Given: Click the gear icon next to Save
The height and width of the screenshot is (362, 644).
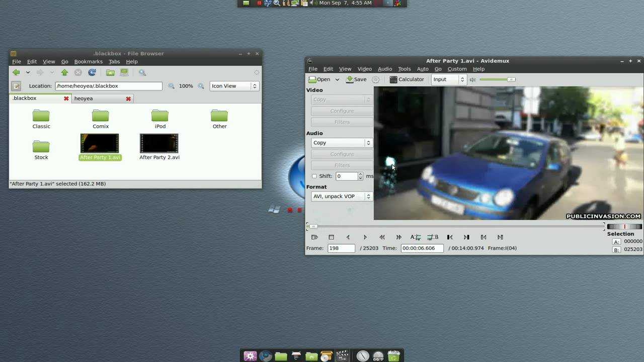Looking at the screenshot, I should coord(375,79).
